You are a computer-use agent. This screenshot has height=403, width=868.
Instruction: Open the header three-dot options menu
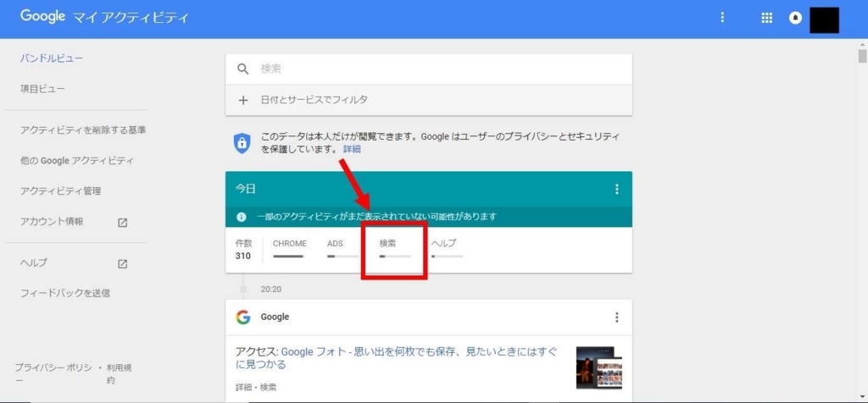(722, 18)
